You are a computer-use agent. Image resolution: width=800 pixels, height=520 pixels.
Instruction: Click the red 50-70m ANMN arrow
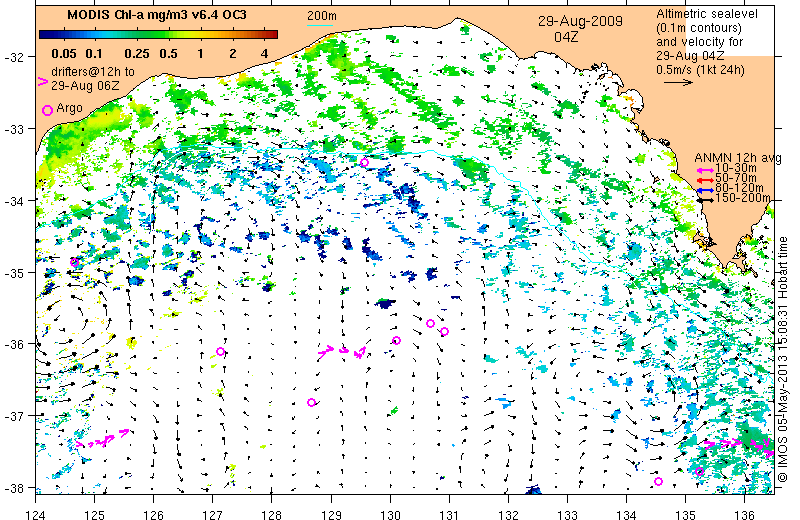(x=705, y=181)
